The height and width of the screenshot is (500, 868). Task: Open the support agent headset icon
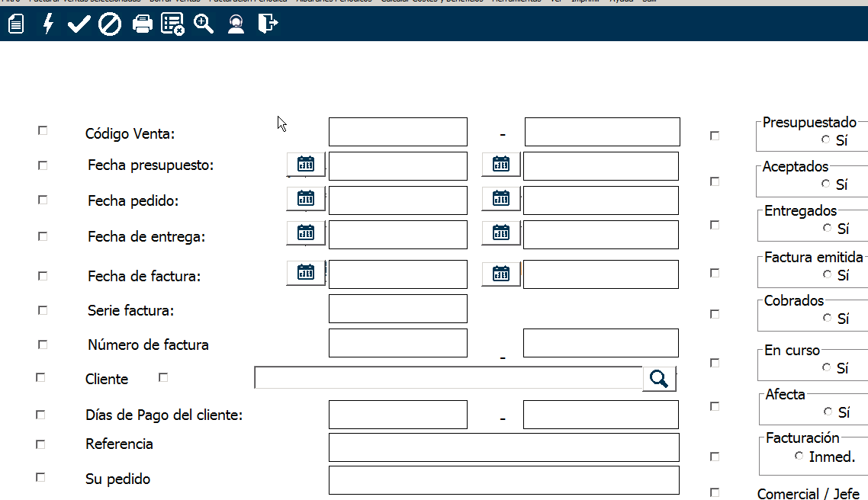pos(236,24)
